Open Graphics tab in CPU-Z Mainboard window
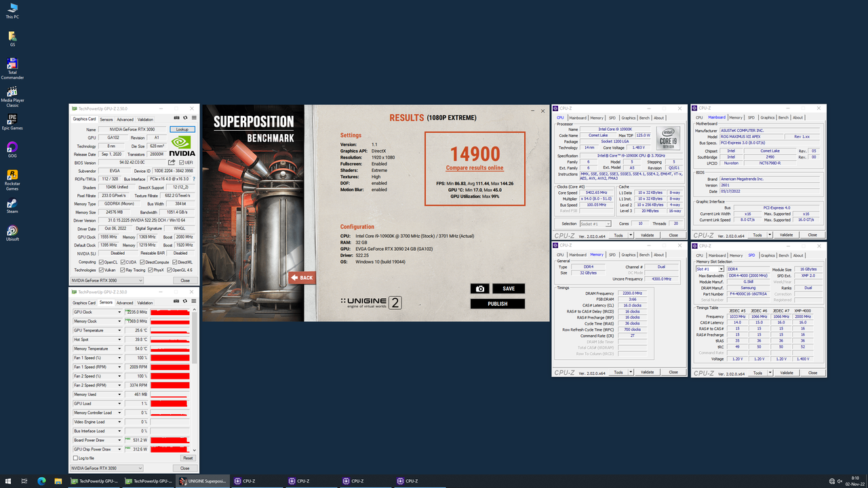The width and height of the screenshot is (868, 488). coord(768,117)
